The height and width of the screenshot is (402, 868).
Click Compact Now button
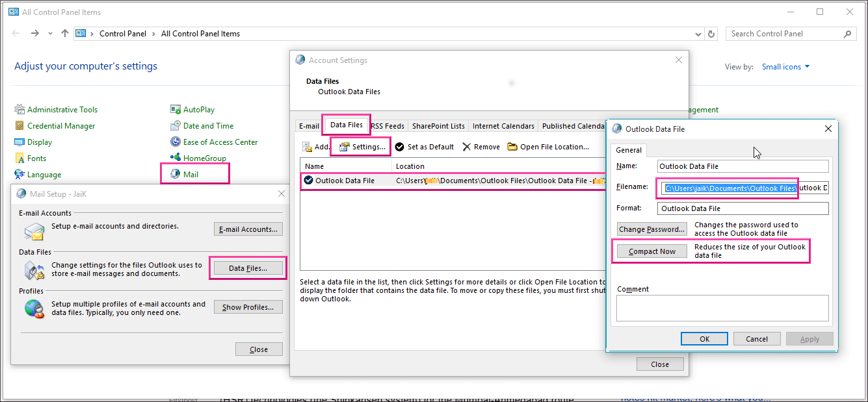652,251
